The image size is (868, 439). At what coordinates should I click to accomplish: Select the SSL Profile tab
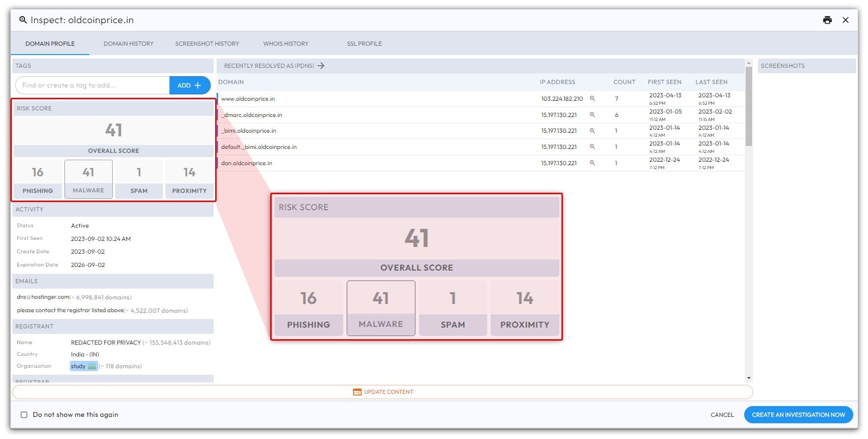click(364, 44)
